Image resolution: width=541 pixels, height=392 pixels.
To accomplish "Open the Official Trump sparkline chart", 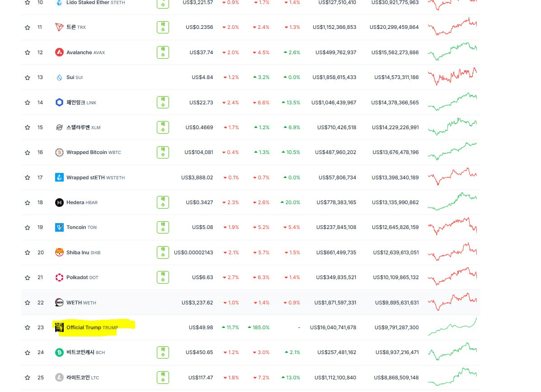I will coord(452,327).
